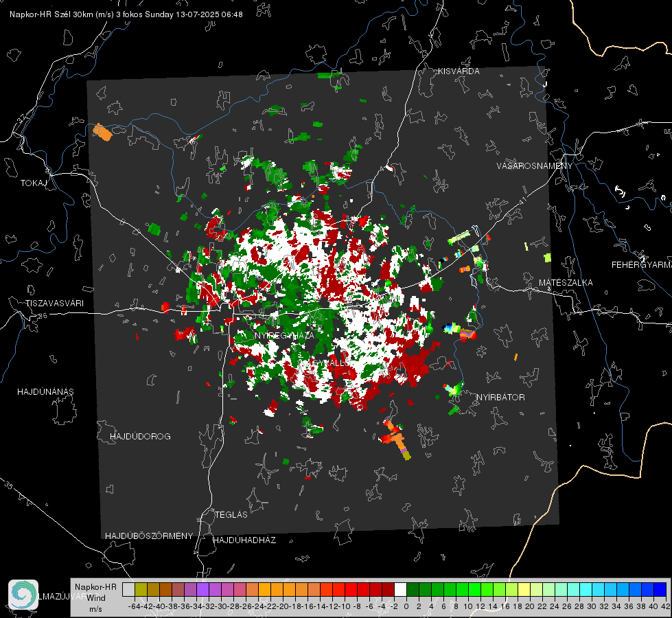Select the white swatch in the wind legend

point(400,589)
